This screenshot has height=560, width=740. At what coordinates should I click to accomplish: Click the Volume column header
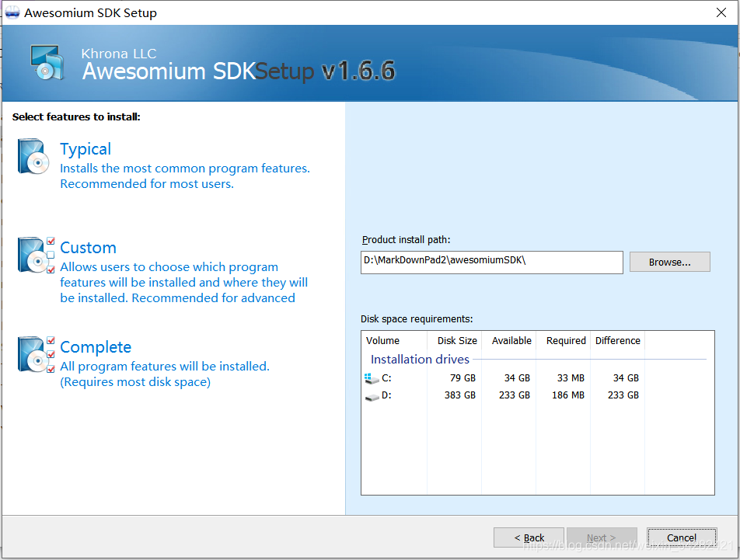click(x=394, y=340)
